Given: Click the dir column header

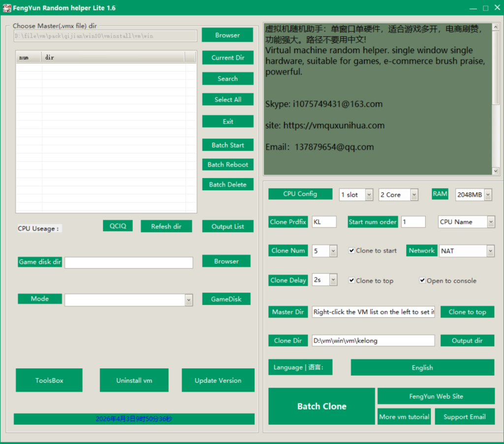Looking at the screenshot, I should tap(113, 58).
